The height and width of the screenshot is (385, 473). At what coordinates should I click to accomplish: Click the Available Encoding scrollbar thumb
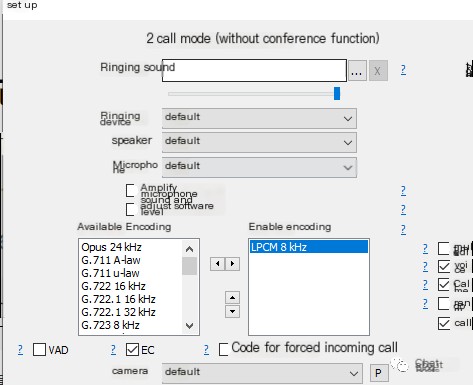tap(189, 266)
